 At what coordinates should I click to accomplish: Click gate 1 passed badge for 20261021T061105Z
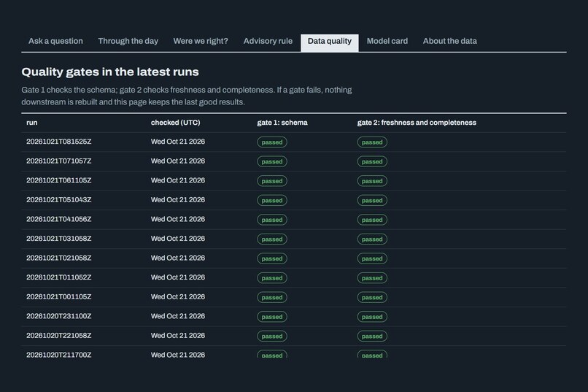pyautogui.click(x=272, y=181)
